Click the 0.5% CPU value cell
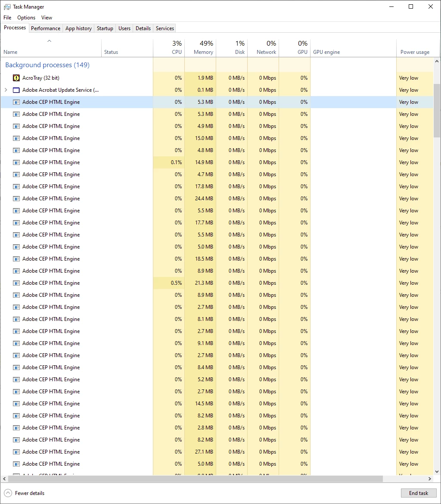This screenshot has height=504, width=441. click(x=169, y=283)
